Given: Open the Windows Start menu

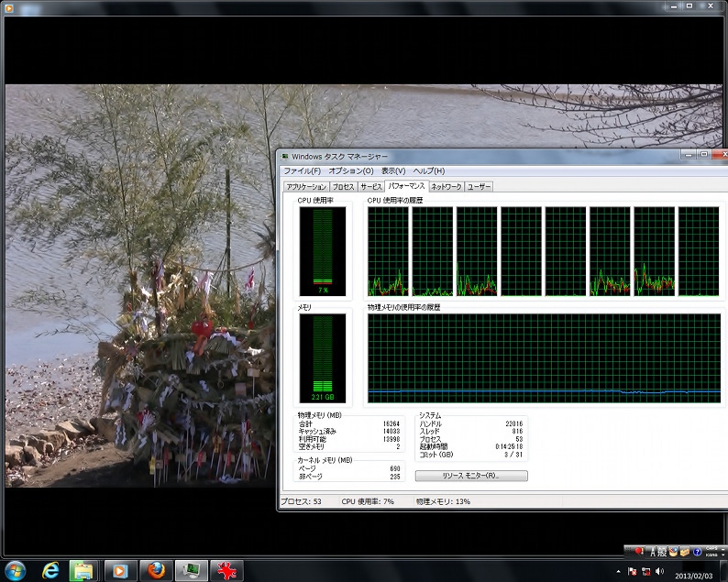Looking at the screenshot, I should click(16, 569).
